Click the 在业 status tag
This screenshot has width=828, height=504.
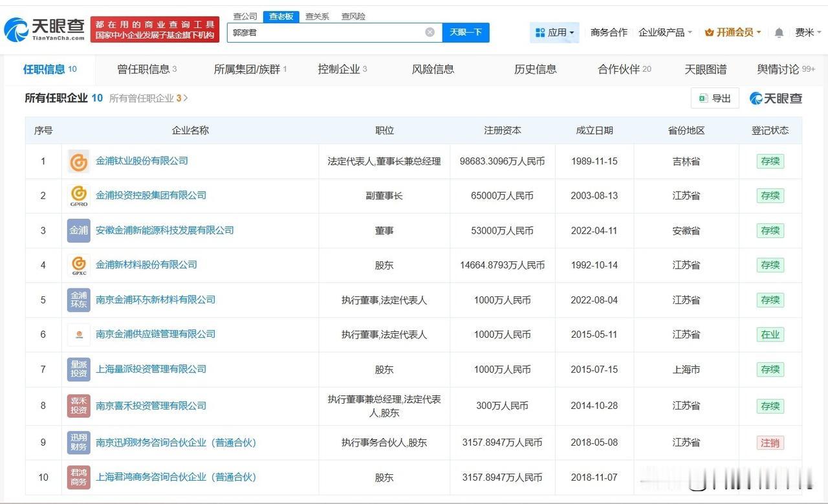[770, 334]
